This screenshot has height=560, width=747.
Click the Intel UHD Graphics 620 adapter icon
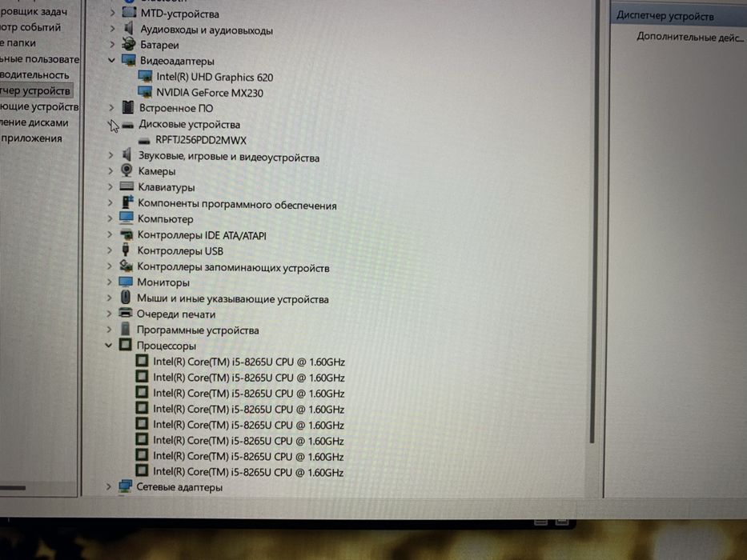click(x=145, y=76)
